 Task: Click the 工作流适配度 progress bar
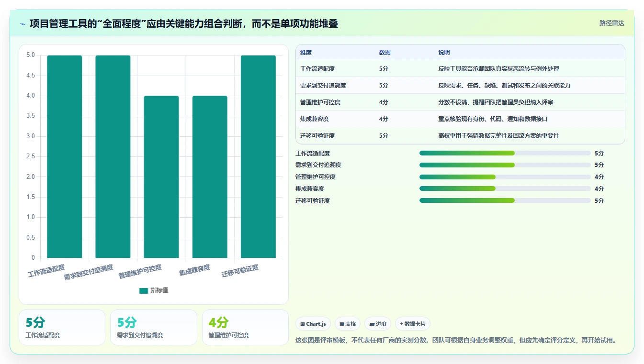tap(505, 153)
